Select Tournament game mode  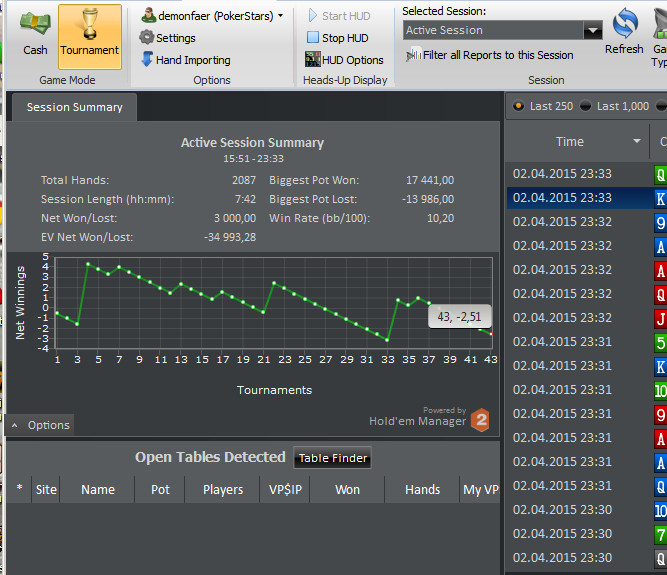coord(90,37)
